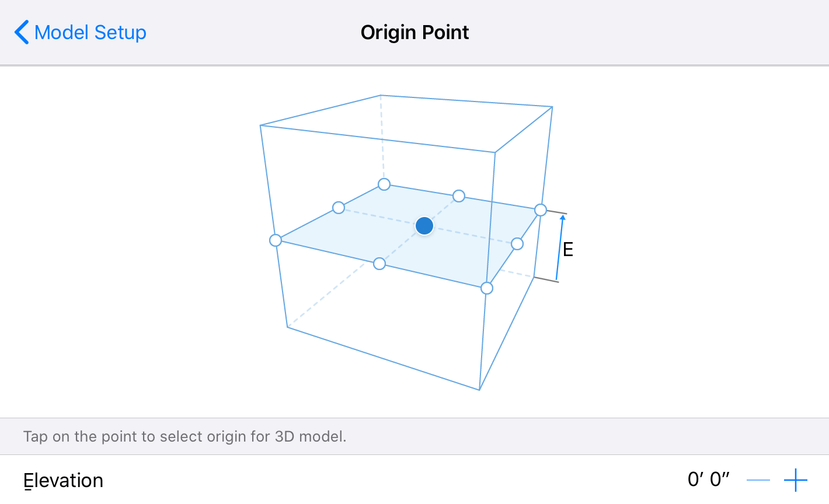Select the back-left corner origin point
829x504 pixels.
click(384, 184)
